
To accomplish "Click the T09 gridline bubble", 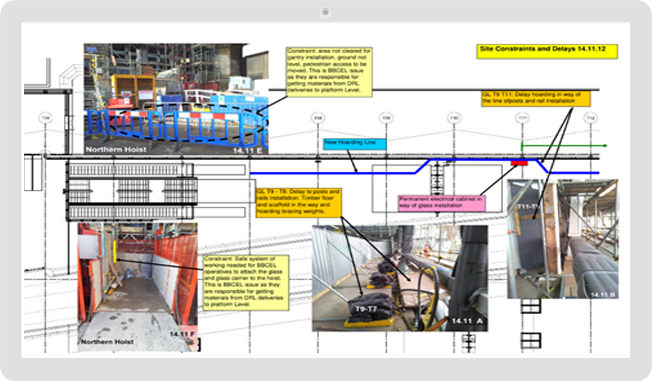I will [386, 119].
